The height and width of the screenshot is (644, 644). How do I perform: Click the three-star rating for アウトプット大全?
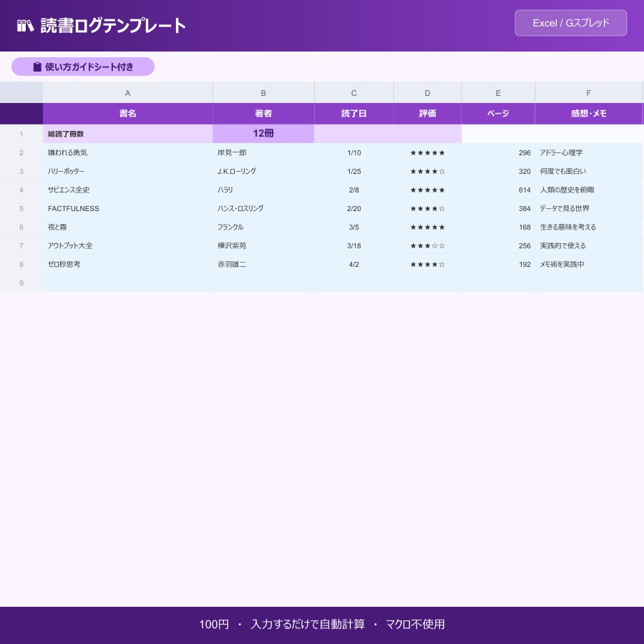(x=427, y=245)
